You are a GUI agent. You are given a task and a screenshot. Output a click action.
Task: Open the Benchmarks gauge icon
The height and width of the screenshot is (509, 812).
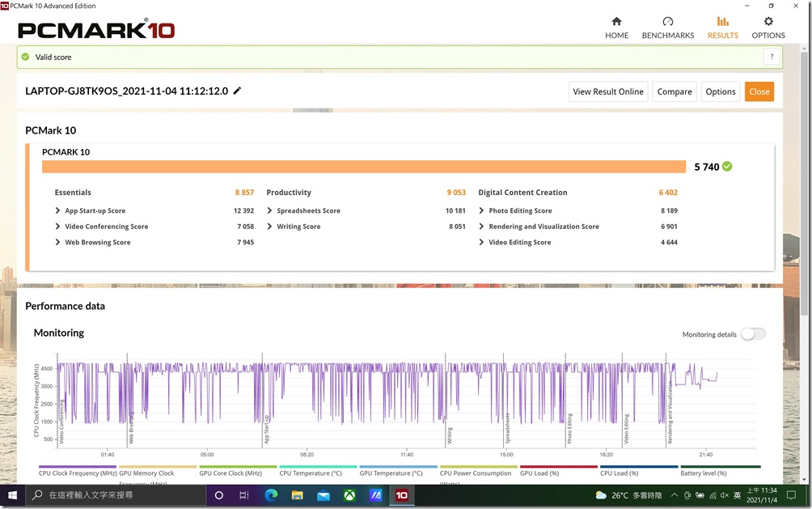pyautogui.click(x=667, y=22)
